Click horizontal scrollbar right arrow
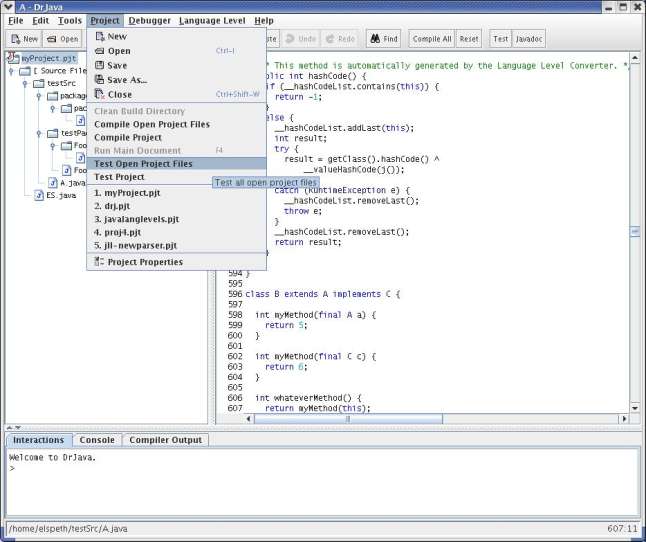Screen dimensions: 646x542 point(624,419)
